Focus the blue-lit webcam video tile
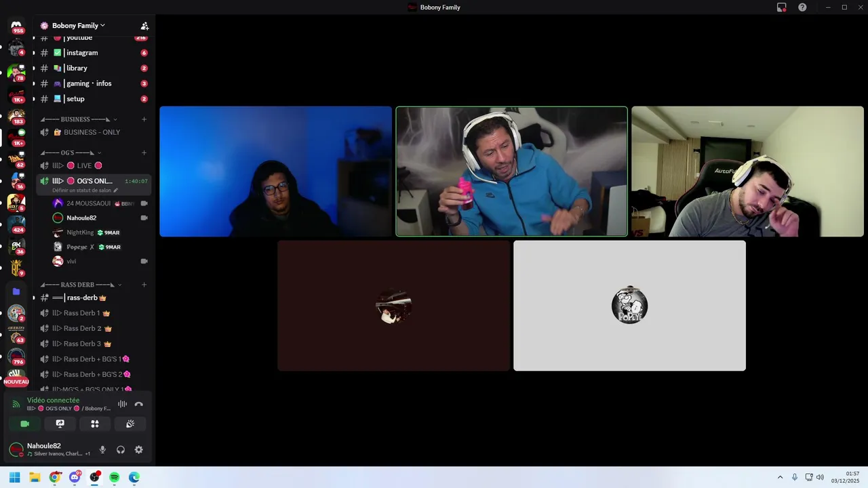This screenshot has height=488, width=868. [x=275, y=171]
